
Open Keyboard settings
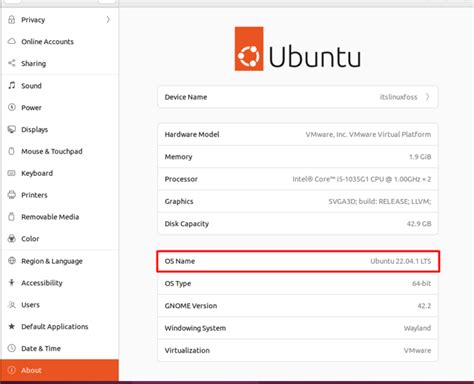coord(59,173)
